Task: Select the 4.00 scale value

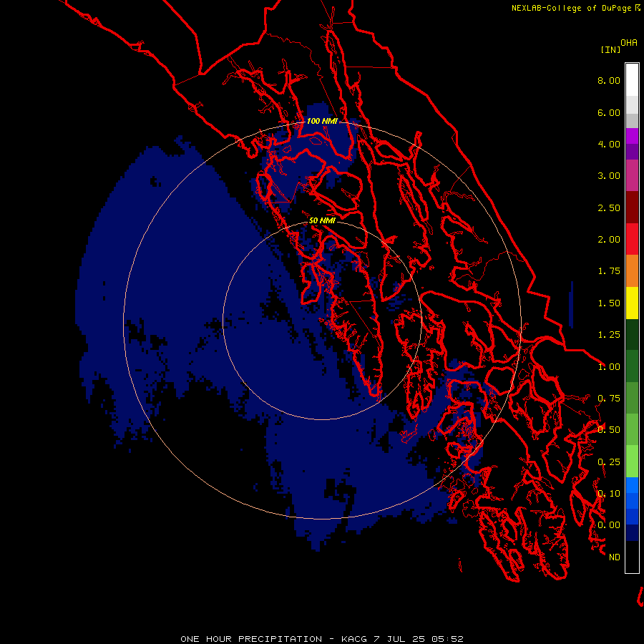Action: click(x=609, y=144)
